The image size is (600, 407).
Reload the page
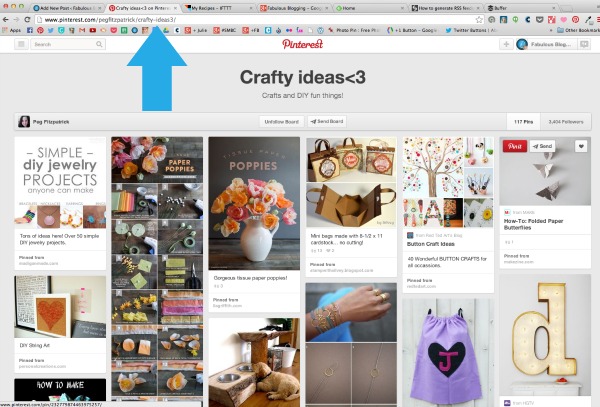[x=27, y=19]
